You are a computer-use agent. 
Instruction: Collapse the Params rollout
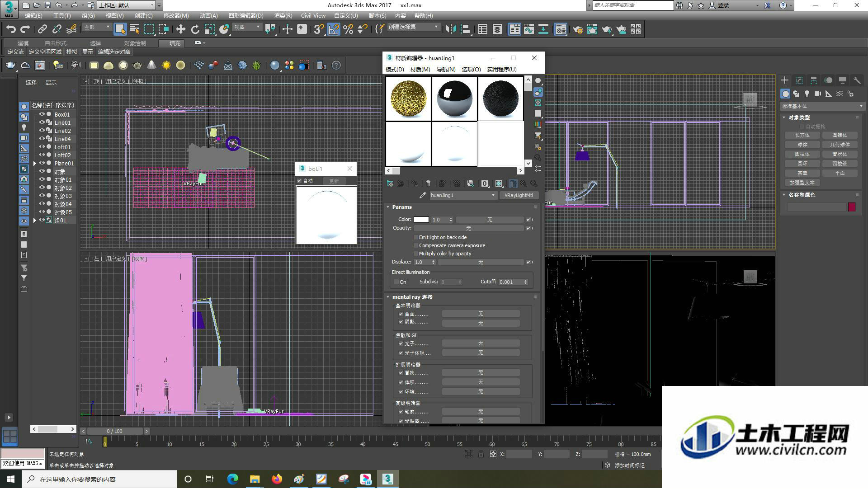click(388, 207)
